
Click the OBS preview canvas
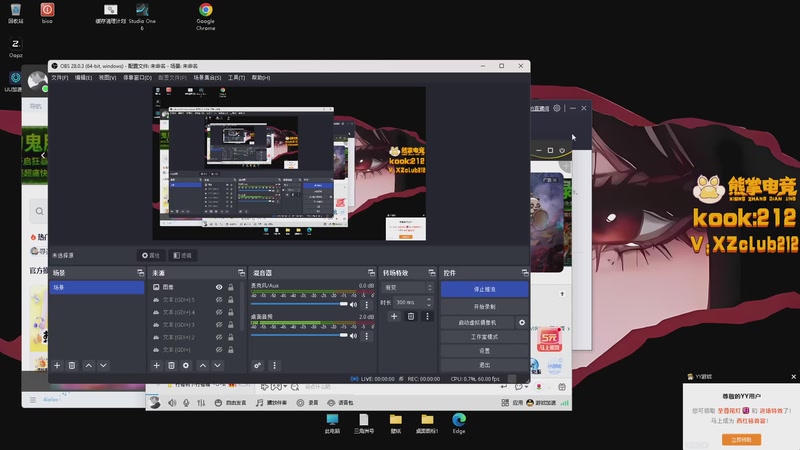pos(289,163)
